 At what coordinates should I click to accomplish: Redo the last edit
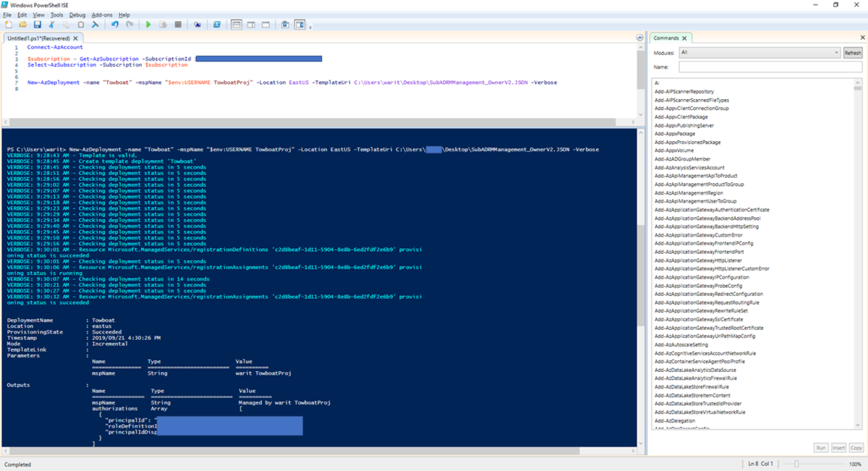tap(129, 25)
